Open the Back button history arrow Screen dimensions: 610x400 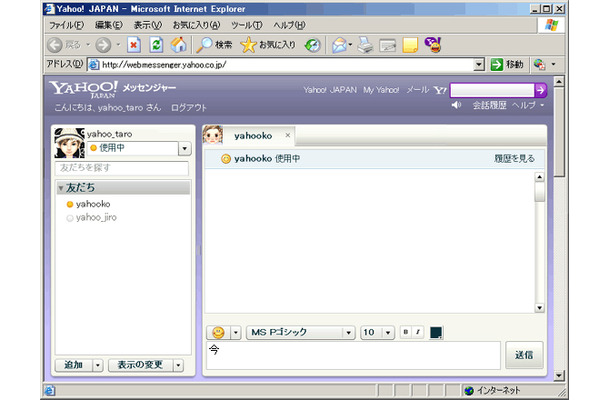coord(88,45)
